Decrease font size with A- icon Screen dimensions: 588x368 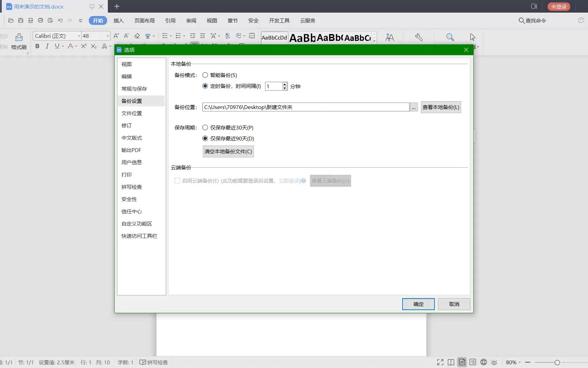tap(126, 36)
